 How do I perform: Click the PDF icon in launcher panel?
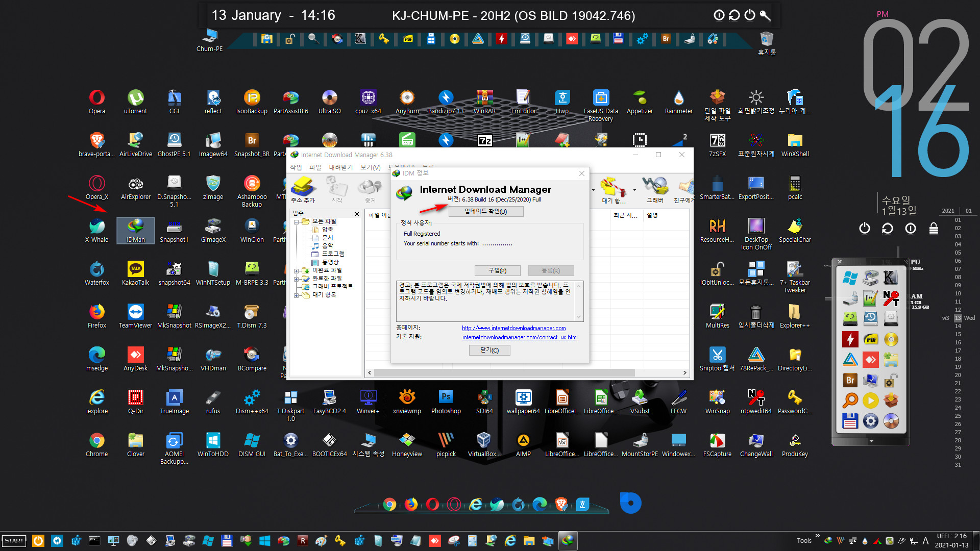click(x=870, y=339)
